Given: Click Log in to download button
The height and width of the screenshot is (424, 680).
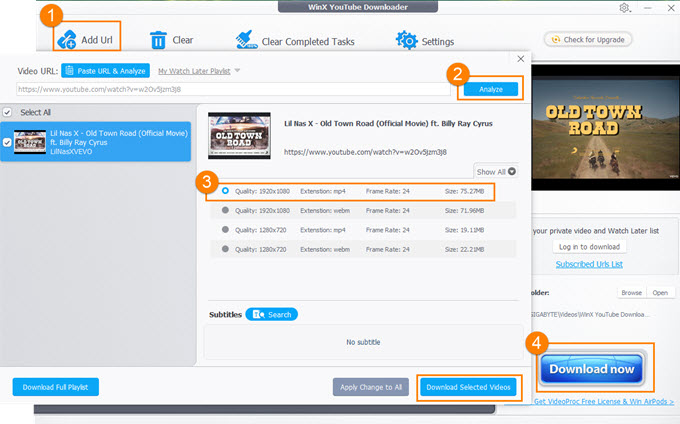Looking at the screenshot, I should click(589, 247).
